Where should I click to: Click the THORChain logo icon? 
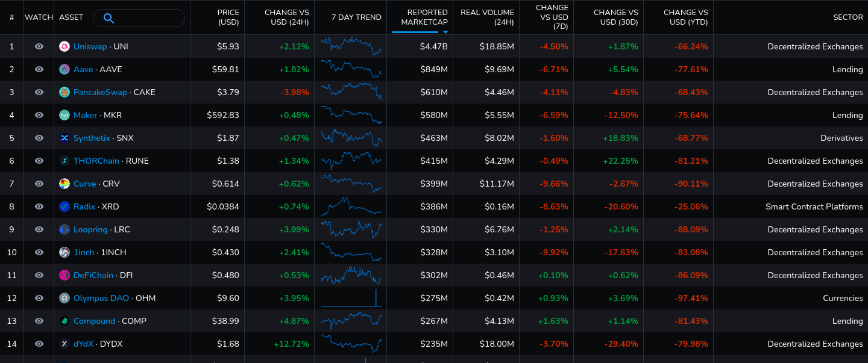(x=64, y=161)
